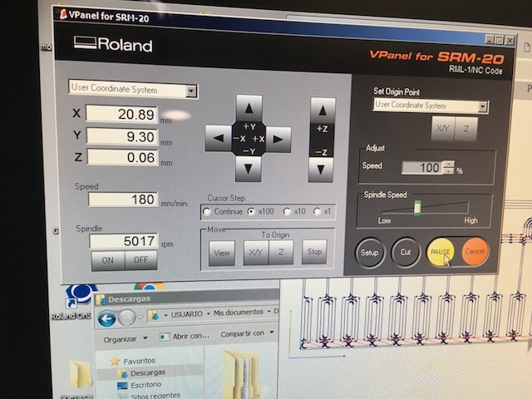
Task: Click the Adjust Speed value field
Action: coord(422,168)
